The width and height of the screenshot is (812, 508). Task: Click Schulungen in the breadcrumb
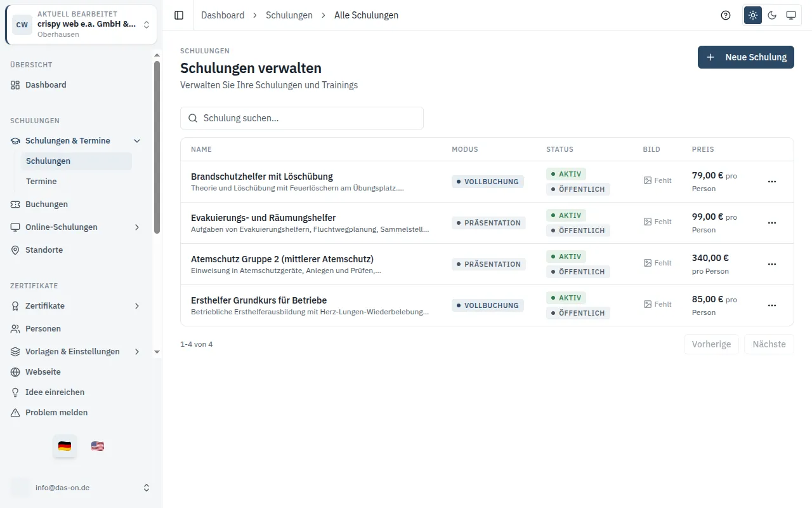289,15
